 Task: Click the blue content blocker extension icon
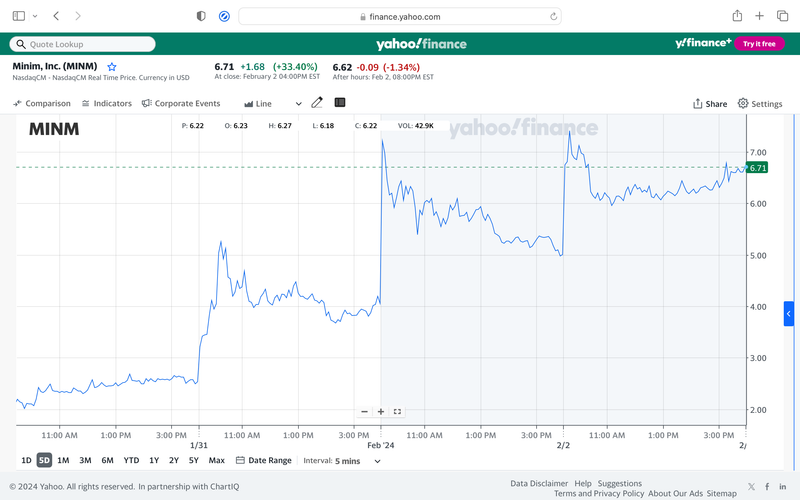coord(224,16)
